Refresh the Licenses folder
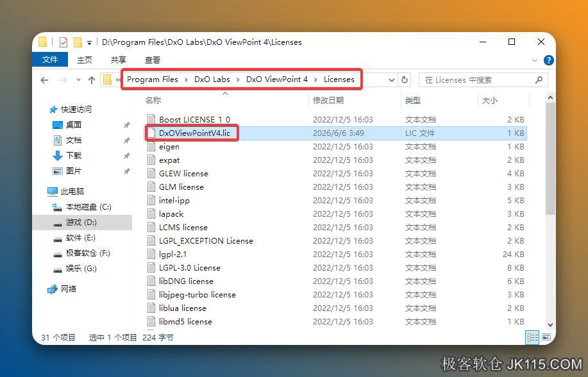 point(404,80)
